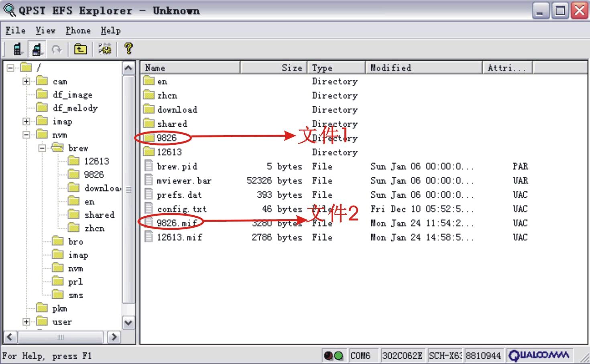Viewport: 590px width, 364px height.
Task: Click the 302C062E status bar entry
Action: [402, 356]
